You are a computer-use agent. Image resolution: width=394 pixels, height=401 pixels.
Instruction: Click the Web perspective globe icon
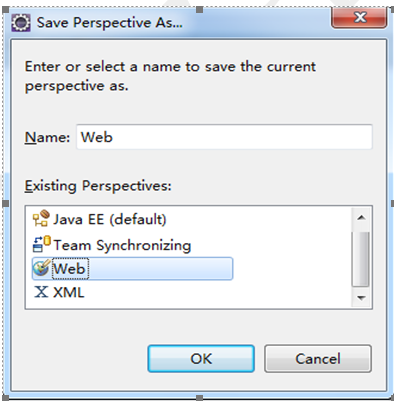pyautogui.click(x=41, y=268)
